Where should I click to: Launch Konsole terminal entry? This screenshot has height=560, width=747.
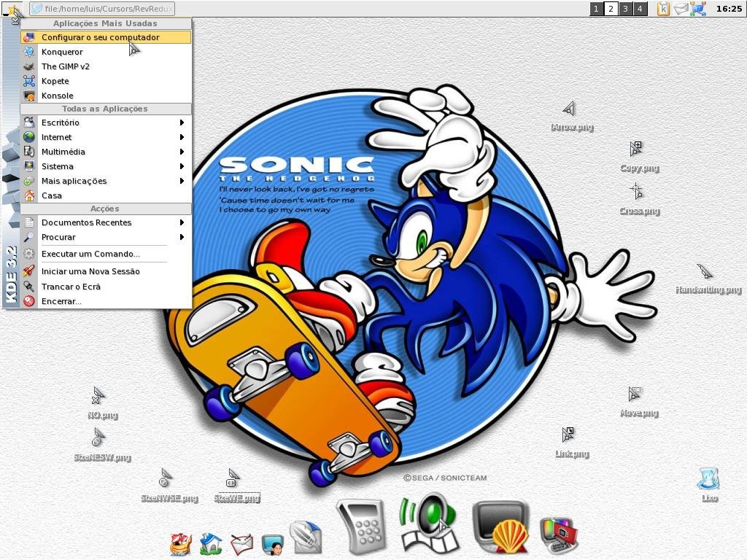[106, 96]
